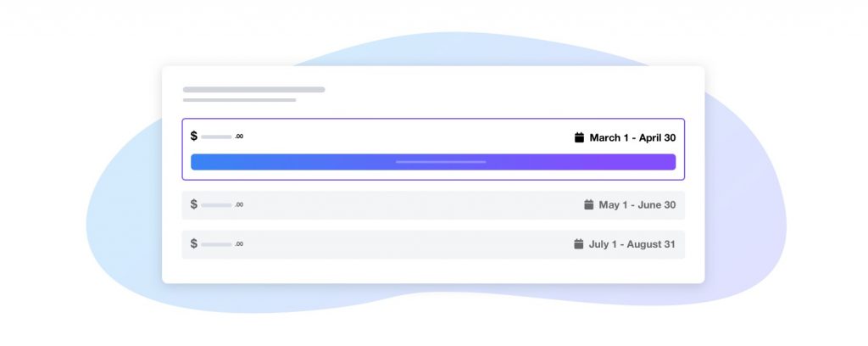Click the thin subtitle placeholder line under the title
The image size is (868, 346).
click(239, 100)
